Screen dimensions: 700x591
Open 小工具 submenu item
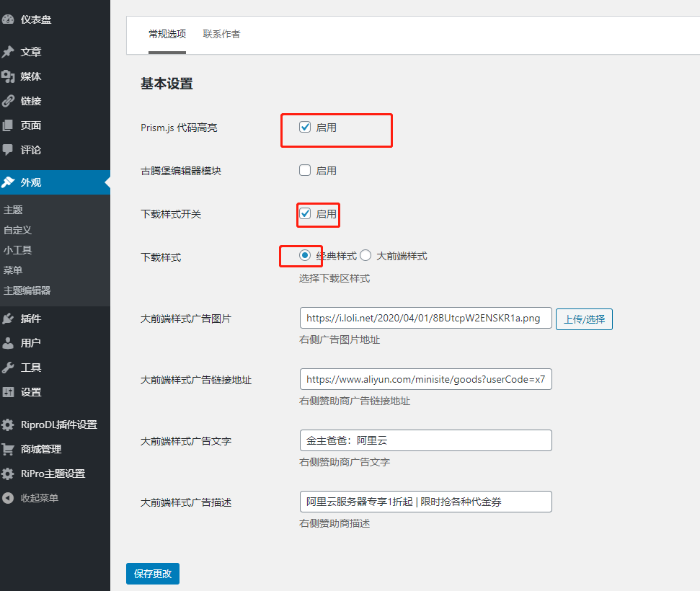click(17, 250)
